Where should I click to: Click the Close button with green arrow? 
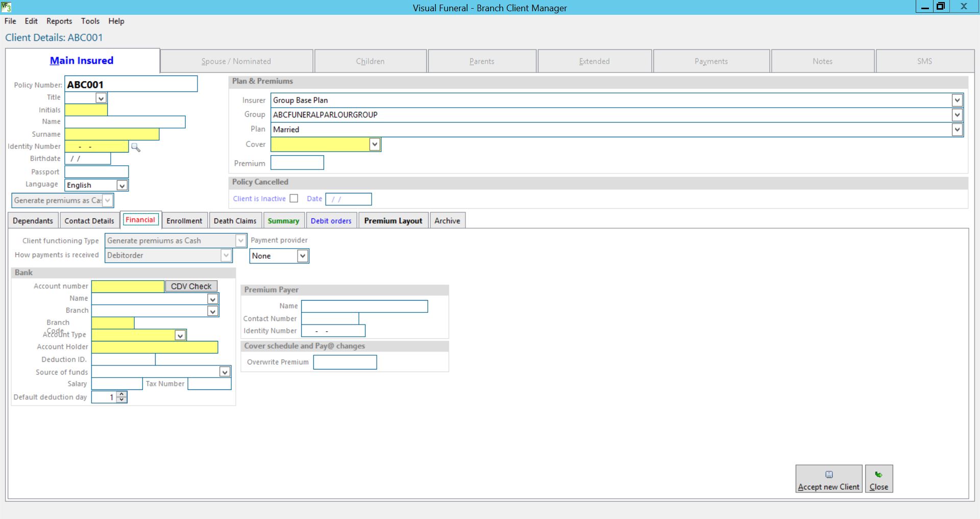tap(878, 479)
